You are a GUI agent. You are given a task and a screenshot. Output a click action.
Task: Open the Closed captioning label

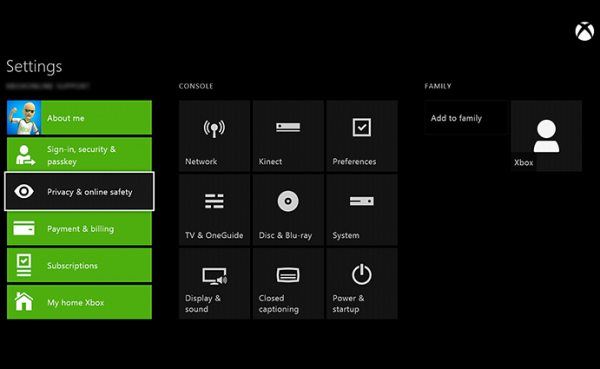coord(279,303)
